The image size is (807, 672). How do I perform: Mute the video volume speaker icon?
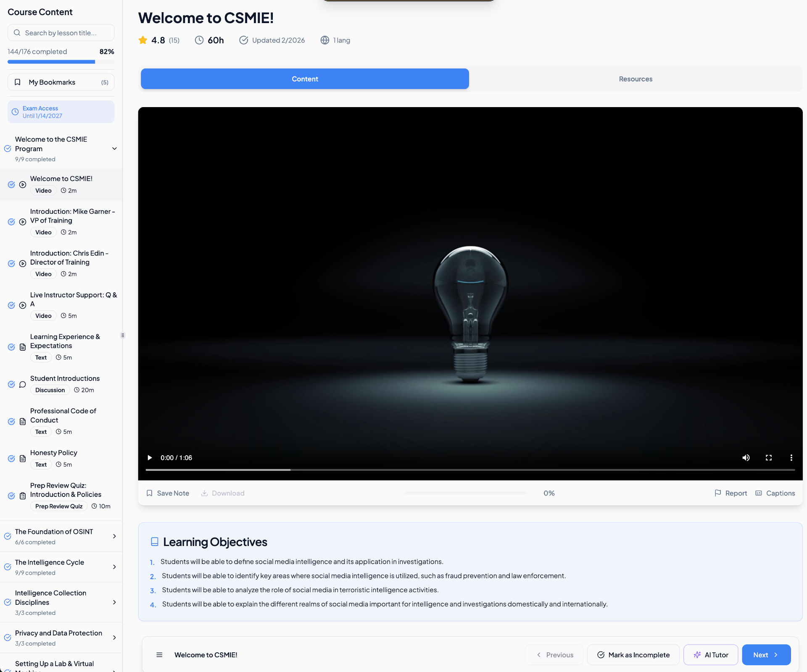(746, 458)
